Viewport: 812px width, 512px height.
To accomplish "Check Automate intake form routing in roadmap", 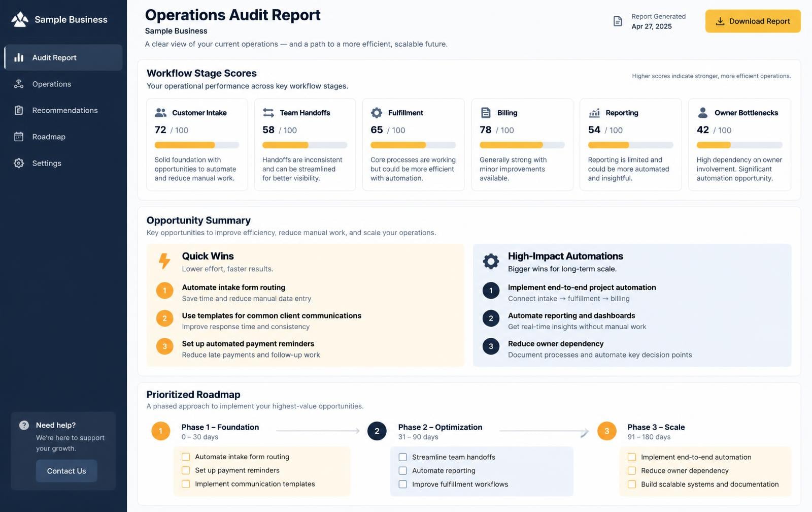I will click(186, 457).
